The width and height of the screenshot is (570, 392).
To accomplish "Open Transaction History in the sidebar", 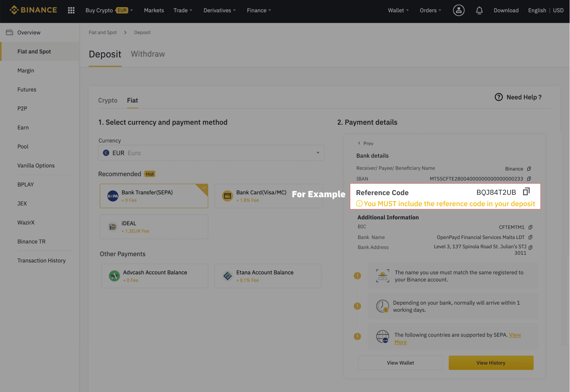I will point(41,260).
